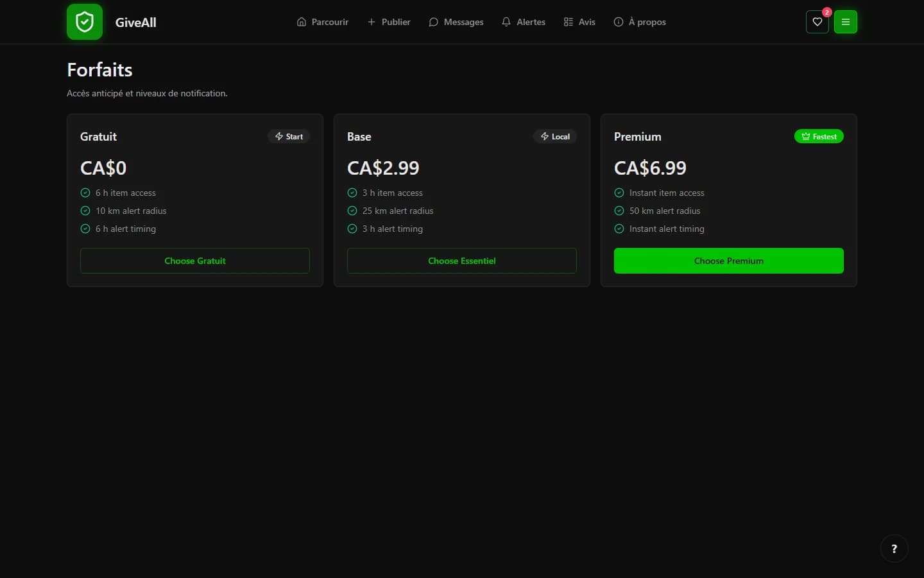Open the green hamburger menu
Screen dimensions: 924x578
pyautogui.click(x=845, y=22)
